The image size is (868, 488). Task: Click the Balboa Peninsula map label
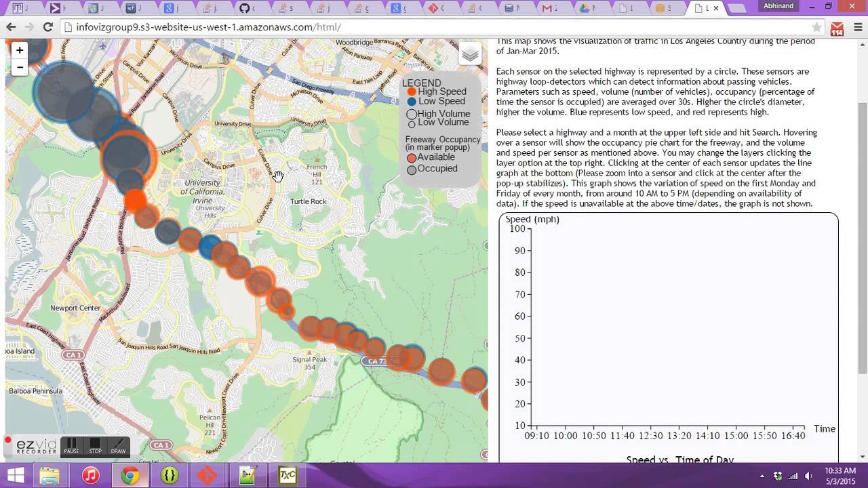tap(35, 391)
